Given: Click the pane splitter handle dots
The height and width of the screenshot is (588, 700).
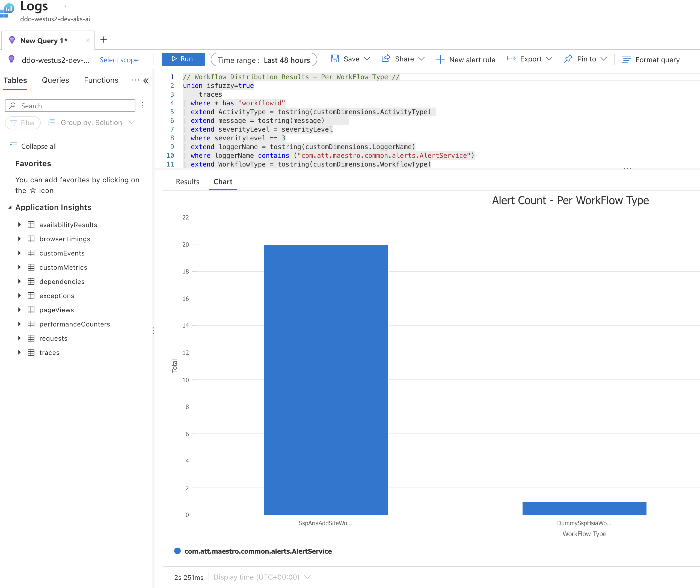Looking at the screenshot, I should click(x=153, y=331).
